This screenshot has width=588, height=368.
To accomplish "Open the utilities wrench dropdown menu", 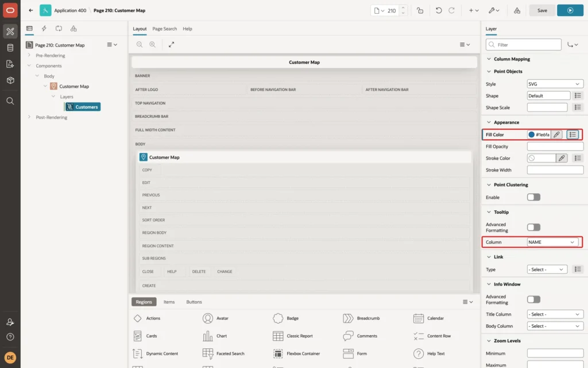I will [494, 10].
